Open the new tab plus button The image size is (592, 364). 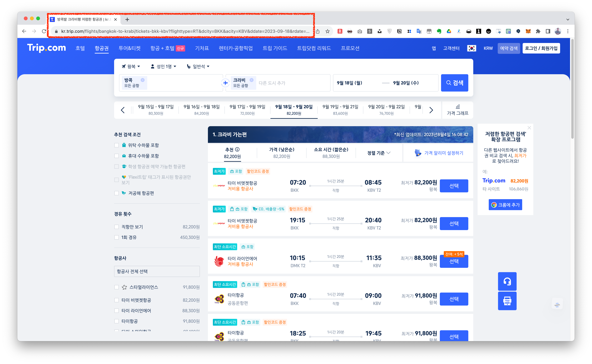point(127,19)
